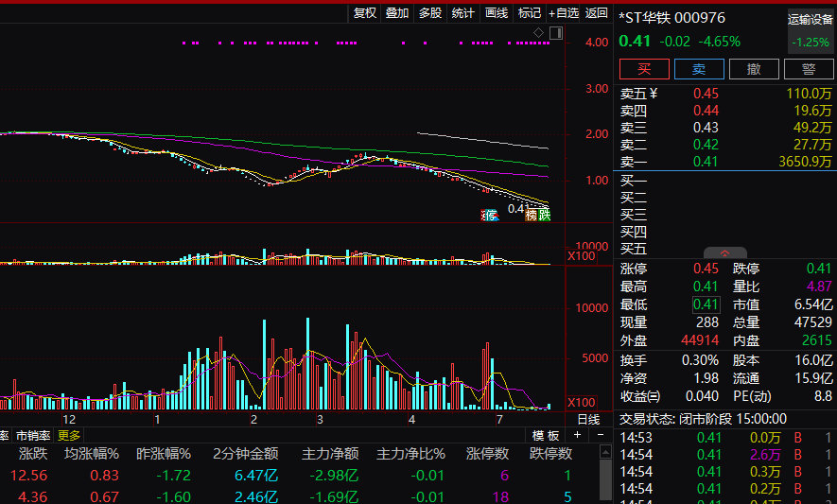The width and height of the screenshot is (837, 504).
Task: Select the 画线 drawing tool
Action: pyautogui.click(x=497, y=13)
